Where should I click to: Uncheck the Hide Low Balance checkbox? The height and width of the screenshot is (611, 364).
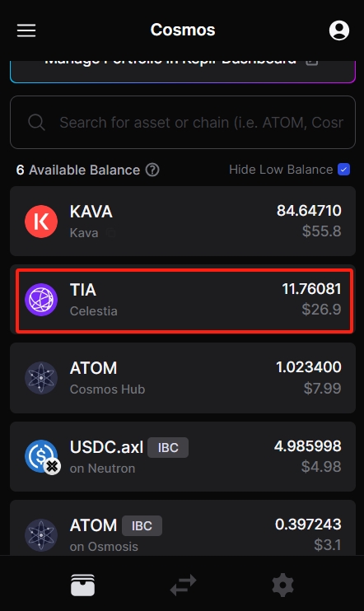click(343, 170)
